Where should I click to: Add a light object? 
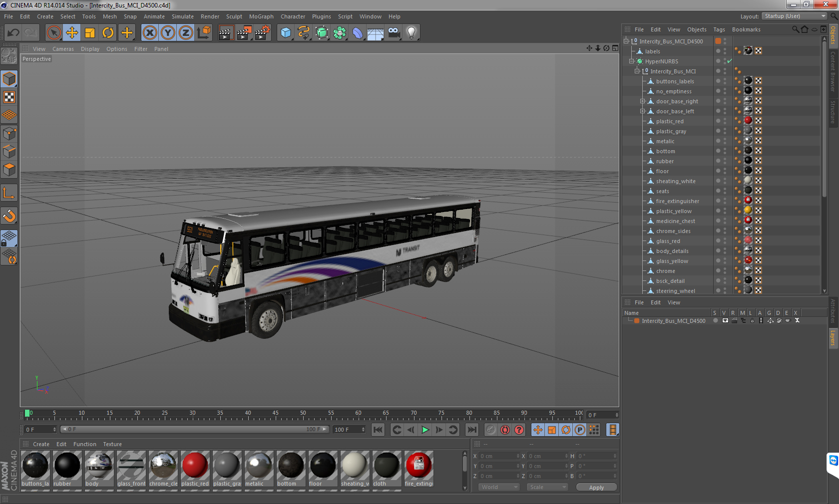[x=412, y=33]
